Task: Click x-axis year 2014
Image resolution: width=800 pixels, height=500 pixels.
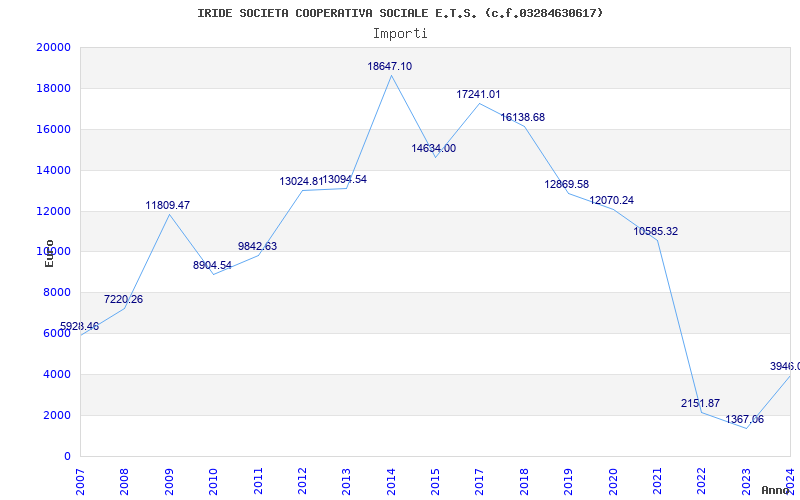Action: coord(391,481)
